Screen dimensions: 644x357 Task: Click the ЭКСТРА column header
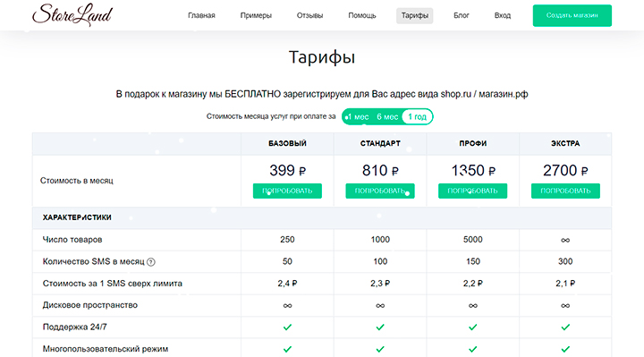(x=565, y=143)
